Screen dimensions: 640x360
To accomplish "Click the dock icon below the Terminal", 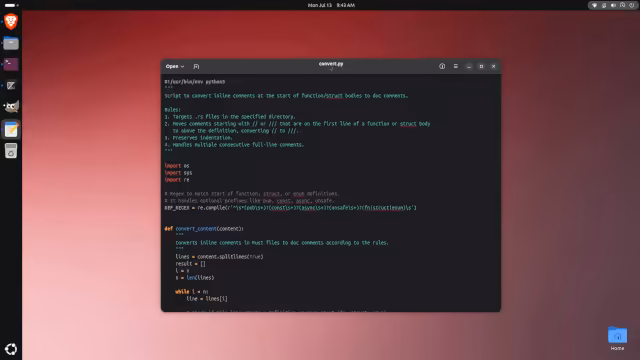I will [11, 86].
